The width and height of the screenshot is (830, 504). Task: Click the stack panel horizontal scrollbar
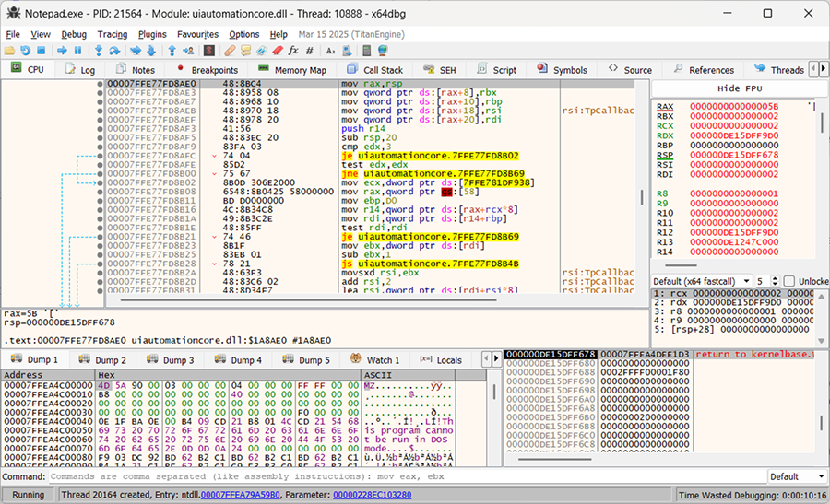coord(554,459)
